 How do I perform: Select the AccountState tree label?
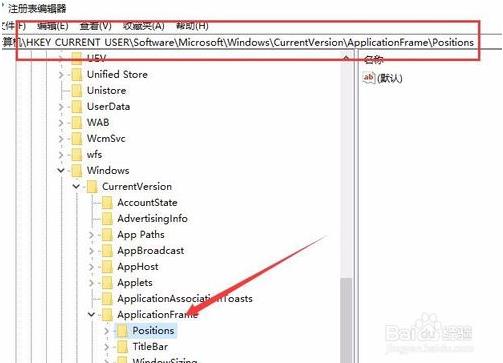[147, 203]
